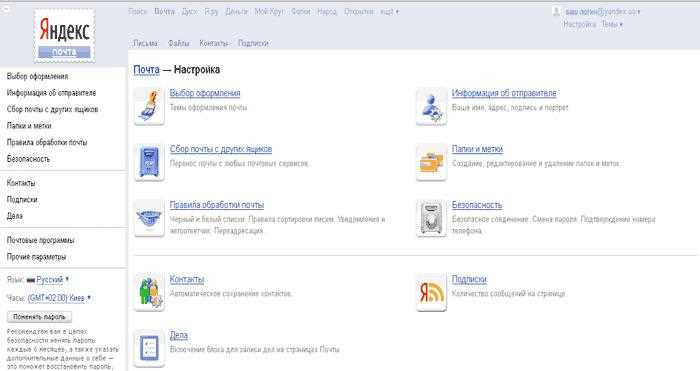Open the (GMT+02:00) Киев timezone dropdown
This screenshot has width=700, height=371.
tap(59, 298)
